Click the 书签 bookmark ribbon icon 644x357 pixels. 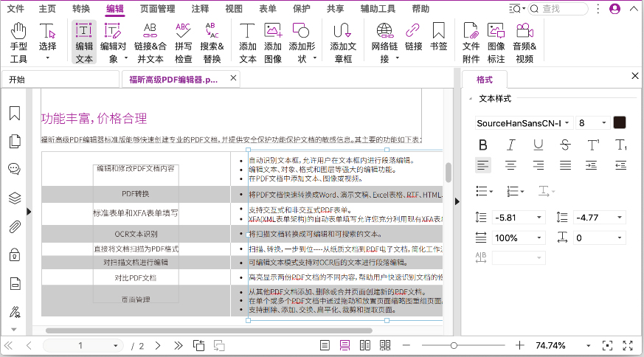click(x=438, y=43)
